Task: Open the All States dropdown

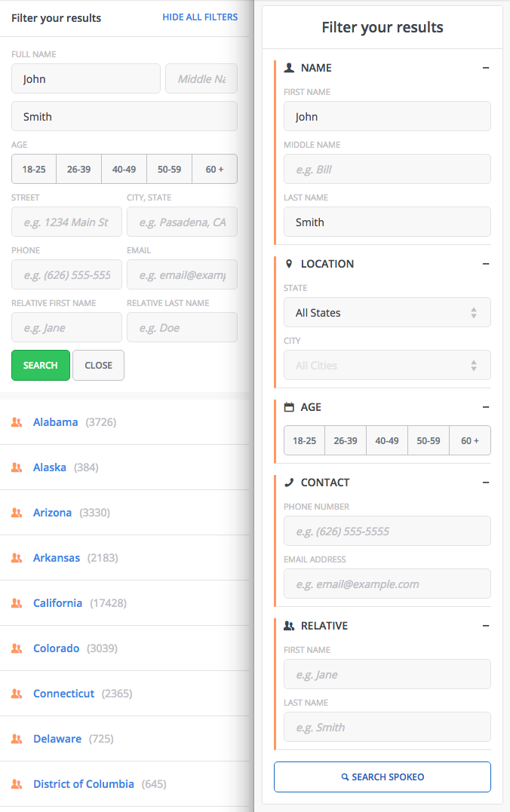Action: click(x=387, y=312)
